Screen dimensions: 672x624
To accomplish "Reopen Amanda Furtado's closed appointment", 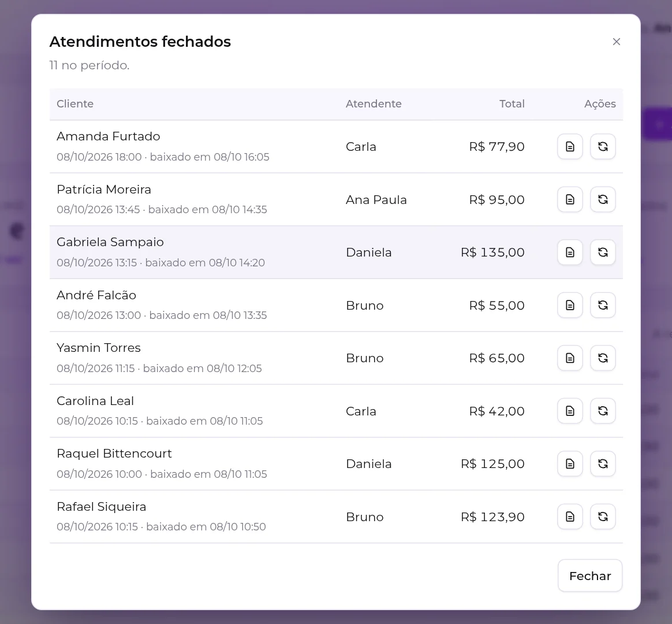I will (x=603, y=147).
